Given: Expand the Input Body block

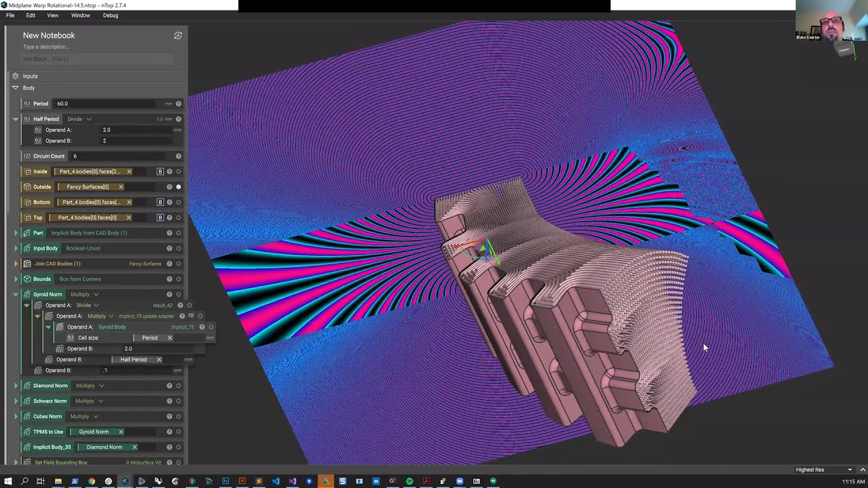Looking at the screenshot, I should tap(16, 248).
